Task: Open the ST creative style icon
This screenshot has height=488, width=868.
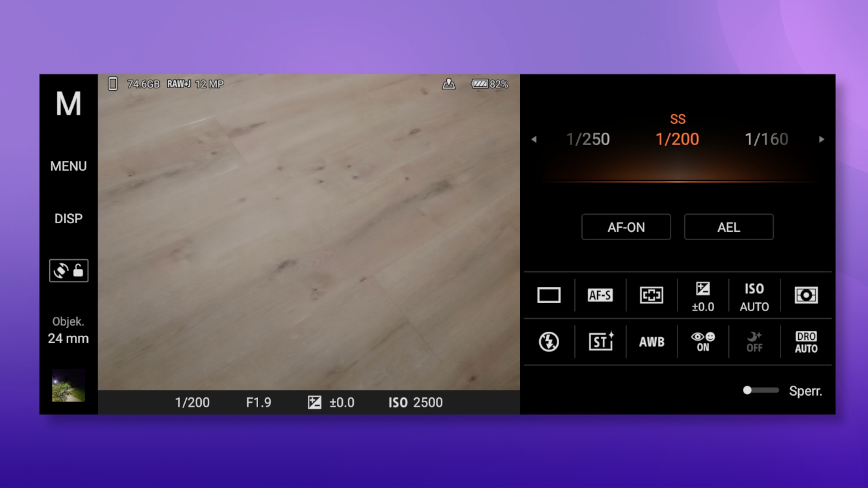Action: coord(600,342)
